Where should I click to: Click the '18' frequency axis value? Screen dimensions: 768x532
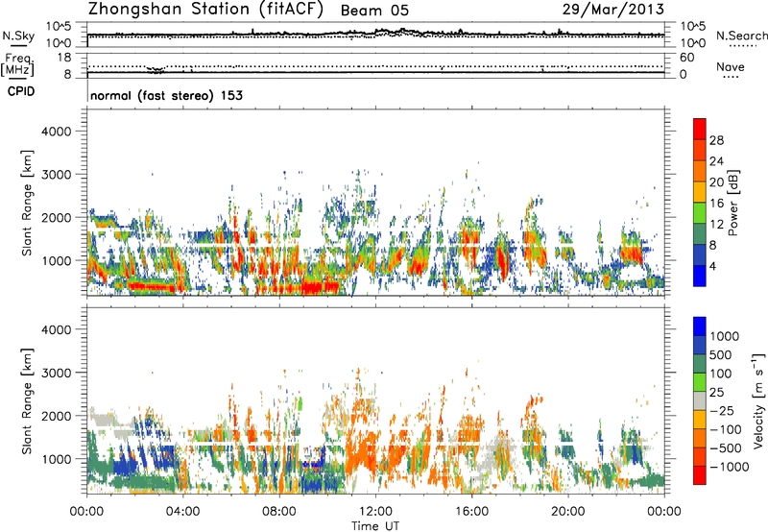point(64,58)
